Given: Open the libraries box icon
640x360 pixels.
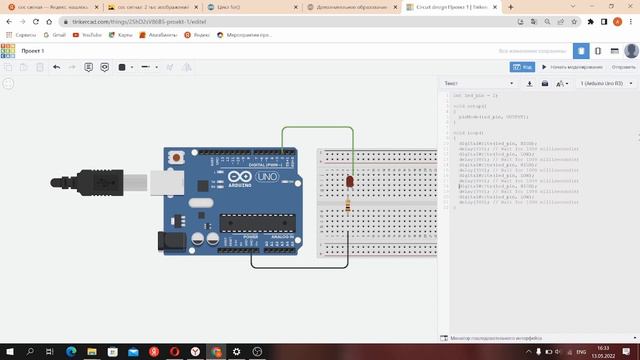Looking at the screenshot, I should (544, 84).
